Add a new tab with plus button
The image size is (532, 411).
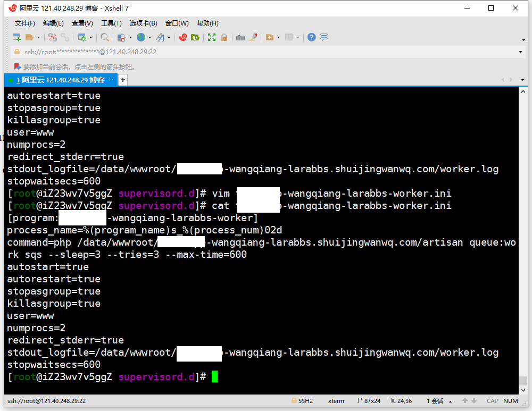pos(123,80)
